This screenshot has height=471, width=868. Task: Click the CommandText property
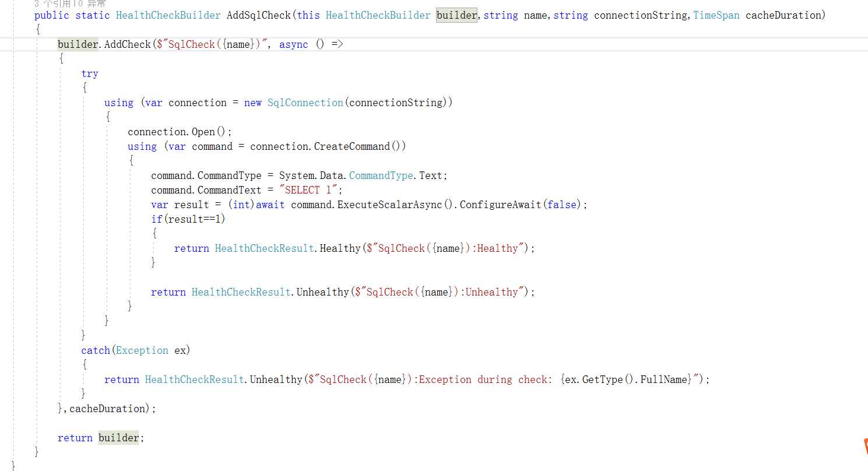tap(230, 190)
